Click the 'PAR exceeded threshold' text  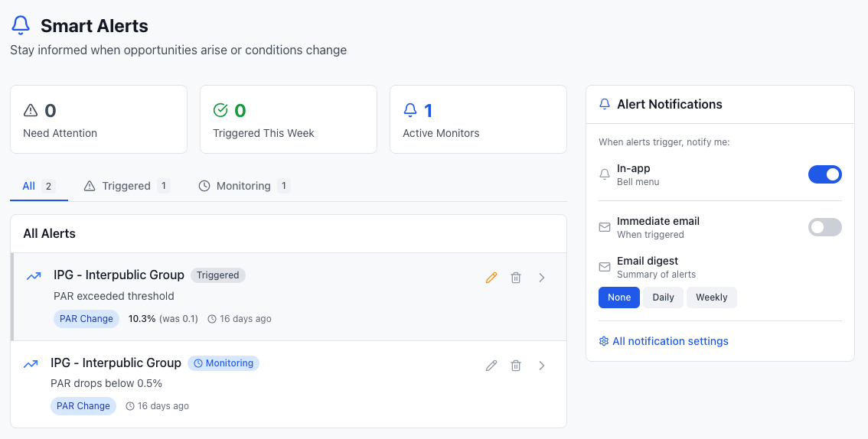tap(114, 296)
